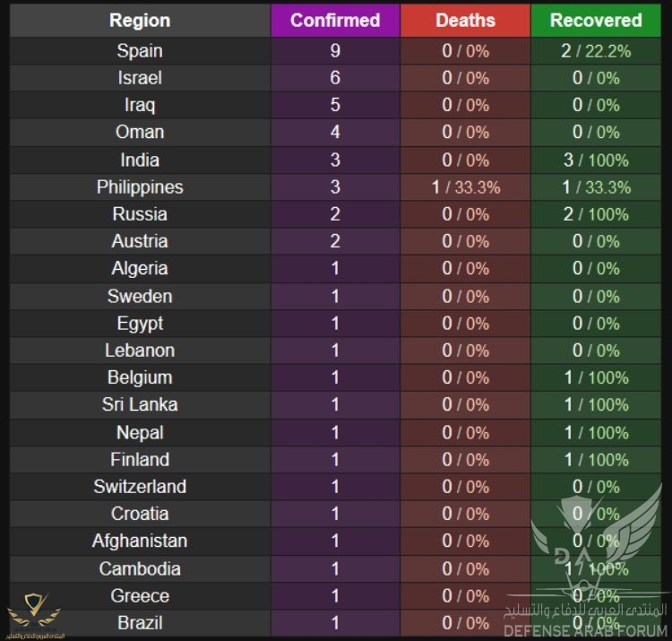Viewport: 672px width, 641px height.
Task: Click Spain recovered value 2 / 22.2%
Action: pos(596,51)
